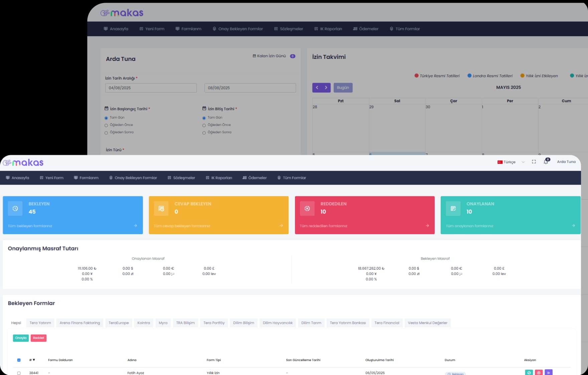Go to next month in İzin Takvimi

pos(326,88)
